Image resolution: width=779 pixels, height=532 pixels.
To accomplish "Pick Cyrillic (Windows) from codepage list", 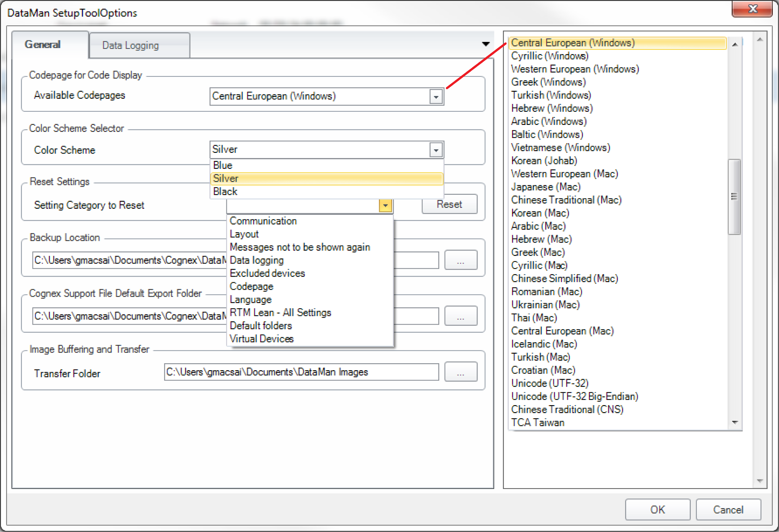I will click(550, 56).
